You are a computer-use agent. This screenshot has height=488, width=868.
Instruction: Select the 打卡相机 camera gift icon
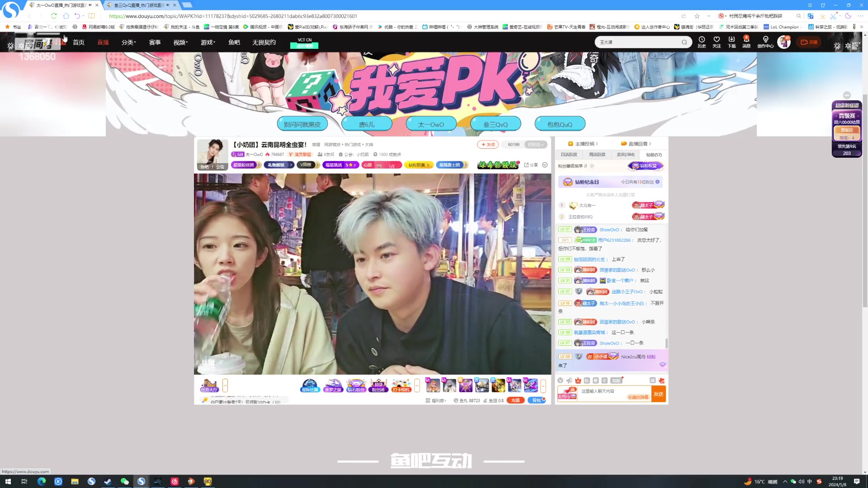click(x=401, y=385)
